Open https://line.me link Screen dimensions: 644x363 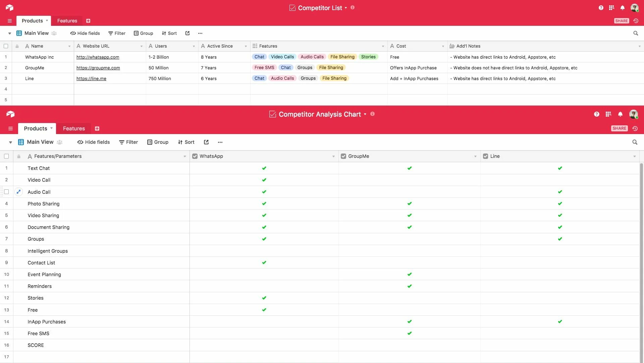coord(91,78)
